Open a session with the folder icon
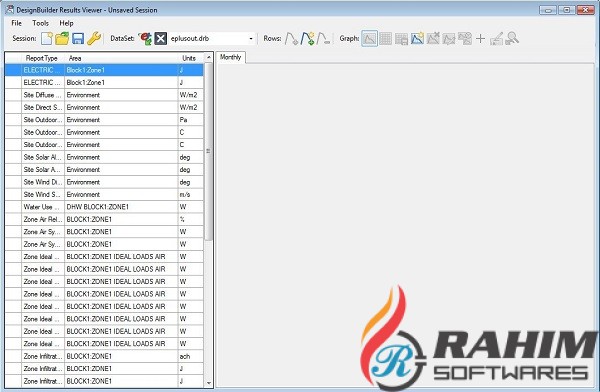Viewport: 600px width, 392px height. coord(62,38)
